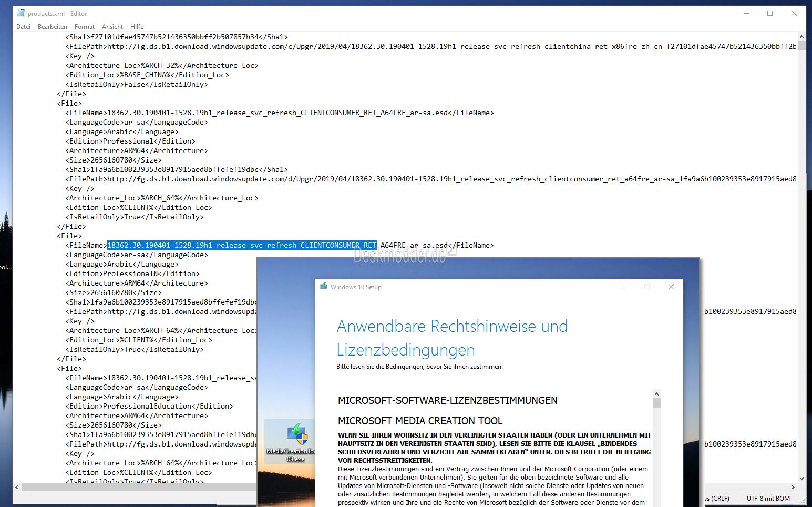The image size is (812, 507).
Task: Click the ProfessionalEducation Edition line
Action: [x=149, y=406]
